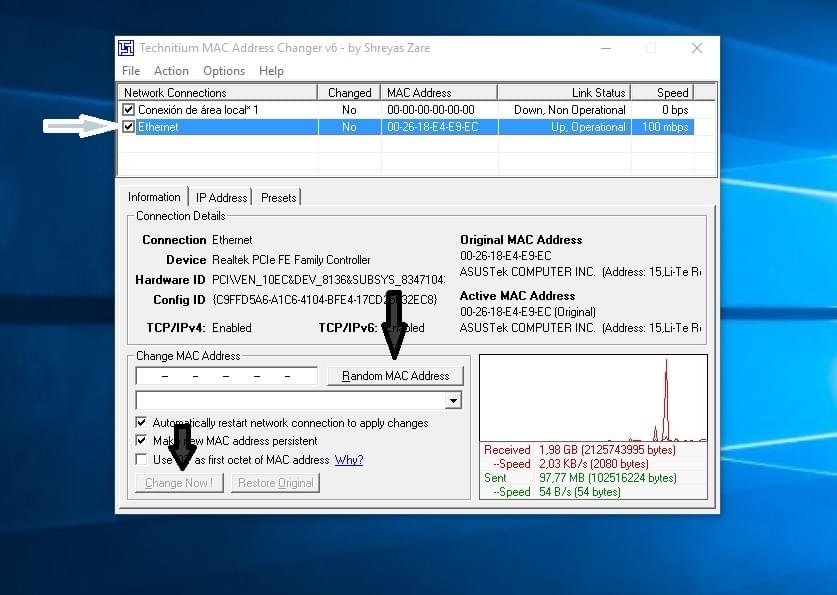The width and height of the screenshot is (837, 595).
Task: Toggle automatically restart network connection checkbox
Action: coord(141,423)
